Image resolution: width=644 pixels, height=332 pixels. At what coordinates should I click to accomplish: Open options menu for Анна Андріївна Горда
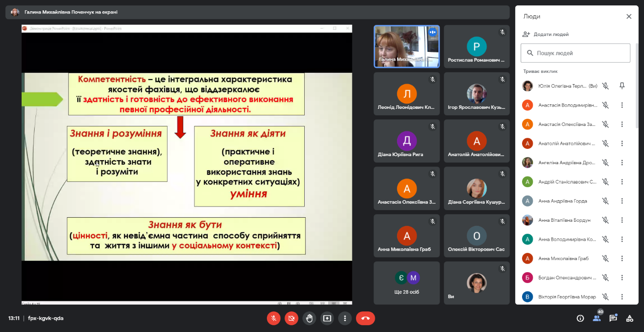[x=622, y=201]
